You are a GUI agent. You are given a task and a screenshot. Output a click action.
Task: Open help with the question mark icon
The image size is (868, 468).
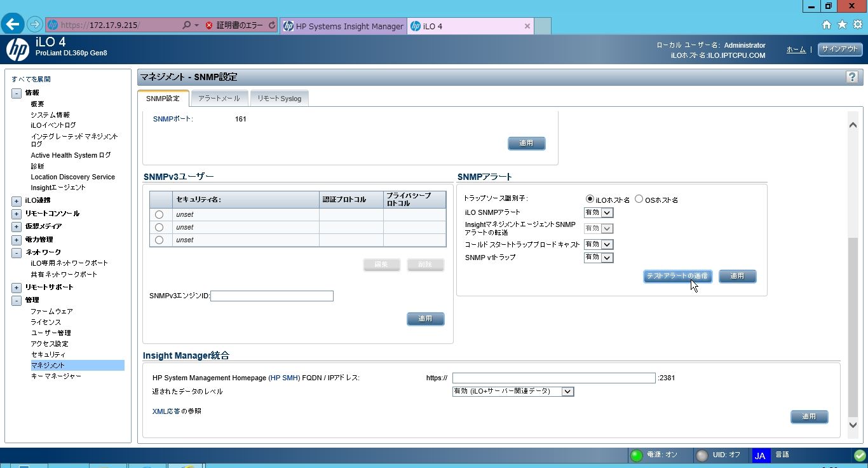tap(851, 77)
